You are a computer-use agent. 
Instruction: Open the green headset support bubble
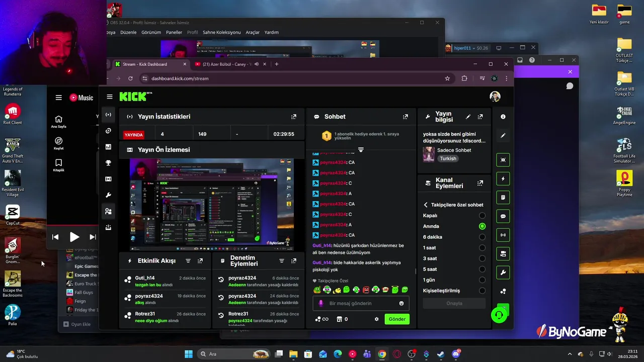point(499,315)
